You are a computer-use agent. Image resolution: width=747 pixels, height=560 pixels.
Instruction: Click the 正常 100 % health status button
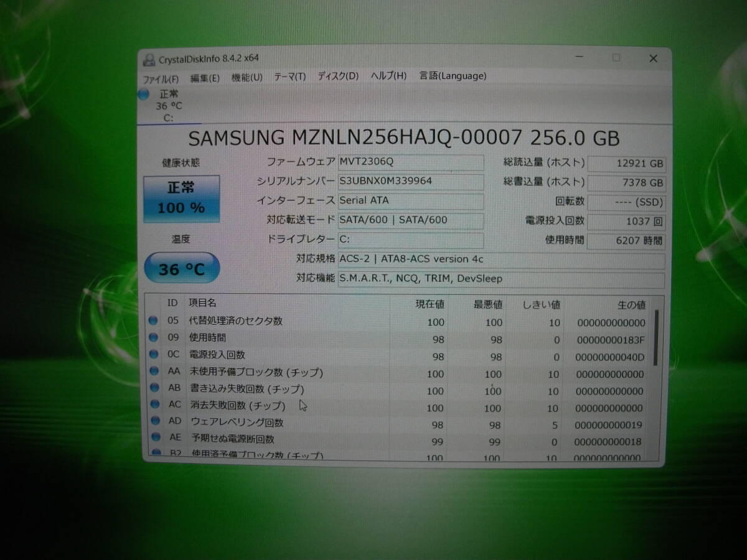click(x=181, y=198)
